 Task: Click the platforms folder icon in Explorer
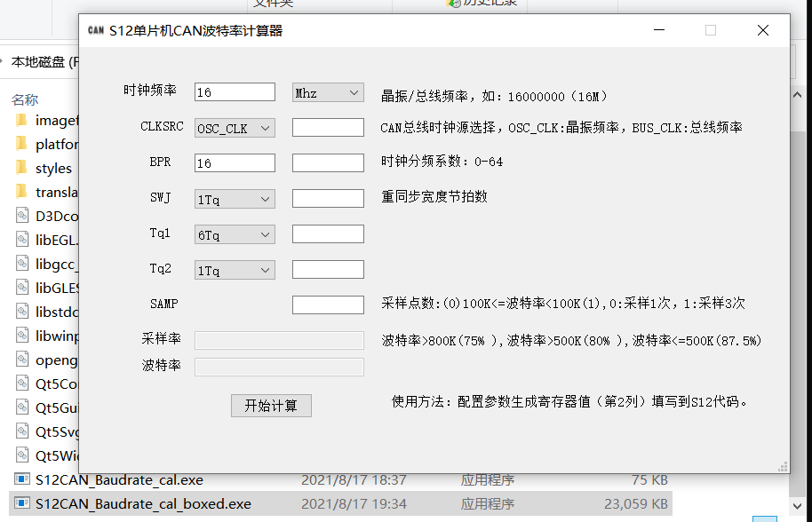21,143
